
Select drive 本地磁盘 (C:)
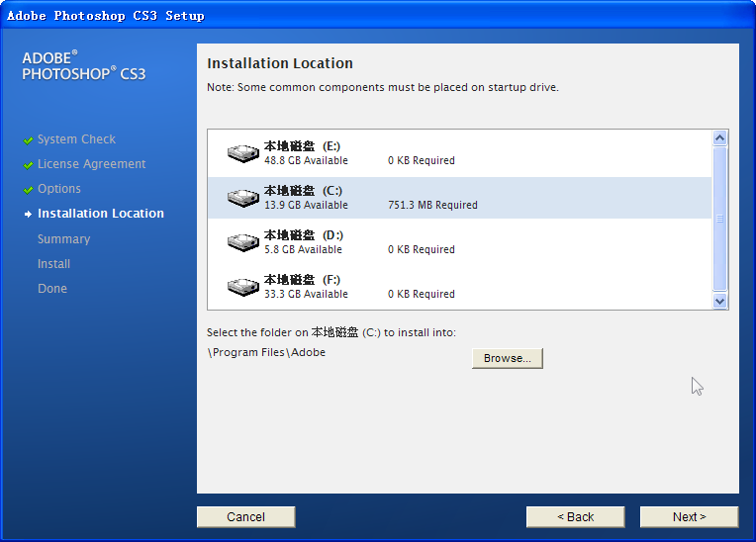[459, 198]
